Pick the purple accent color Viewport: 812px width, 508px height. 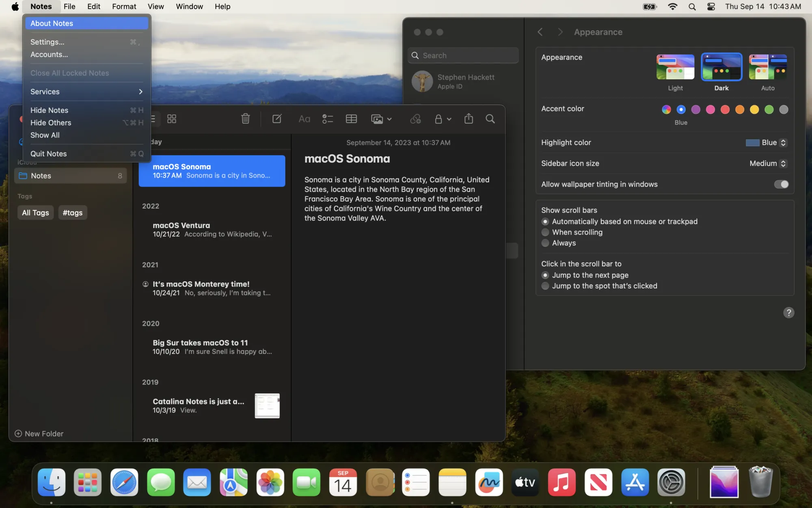(696, 109)
